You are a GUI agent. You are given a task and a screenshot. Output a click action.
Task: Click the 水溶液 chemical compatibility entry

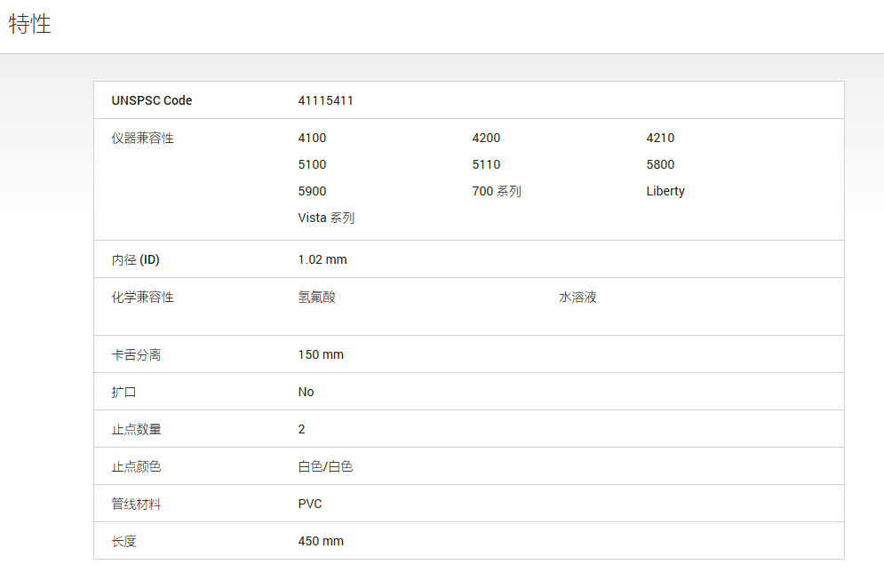click(577, 297)
